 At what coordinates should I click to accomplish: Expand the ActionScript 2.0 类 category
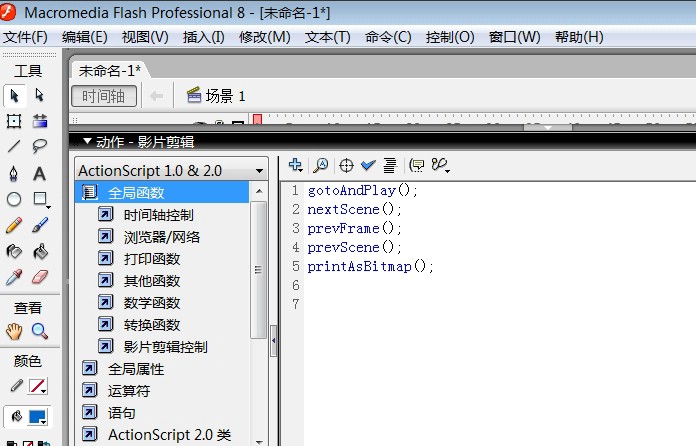tap(90, 434)
